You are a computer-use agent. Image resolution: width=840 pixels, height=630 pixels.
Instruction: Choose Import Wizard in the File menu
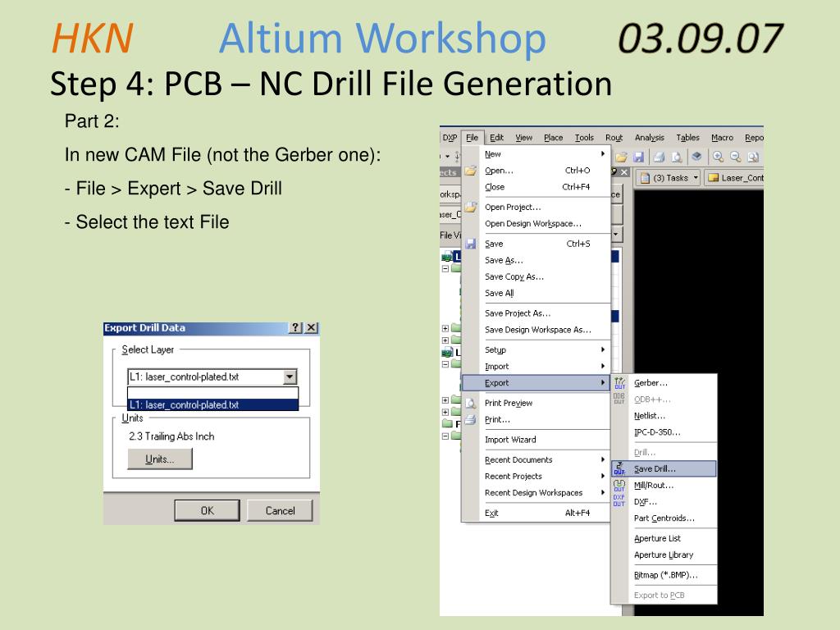point(536,440)
